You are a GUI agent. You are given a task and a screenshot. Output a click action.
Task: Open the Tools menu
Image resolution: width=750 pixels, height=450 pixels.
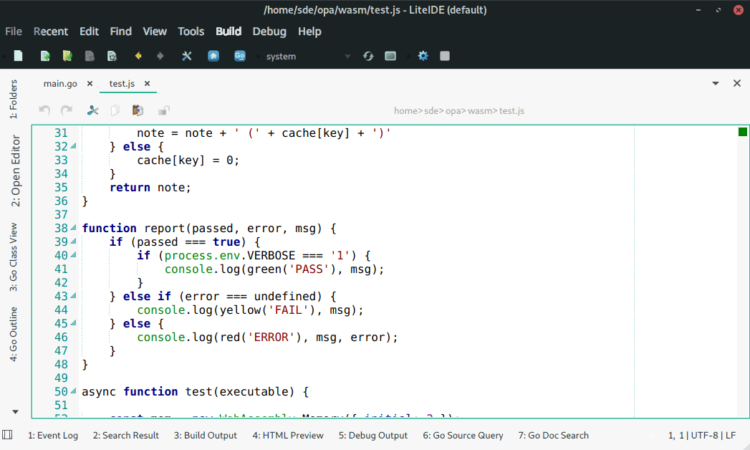191,32
